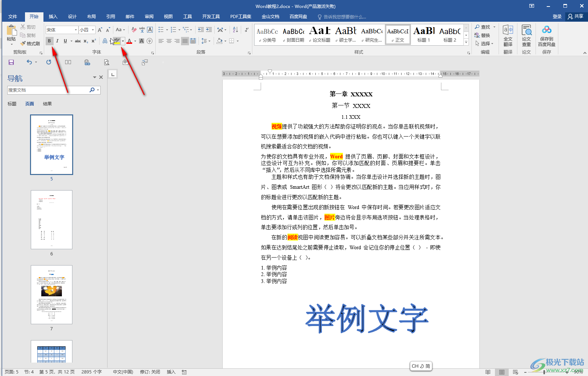This screenshot has width=588, height=376.
Task: Open the 审阅 ribbon tab
Action: point(149,17)
